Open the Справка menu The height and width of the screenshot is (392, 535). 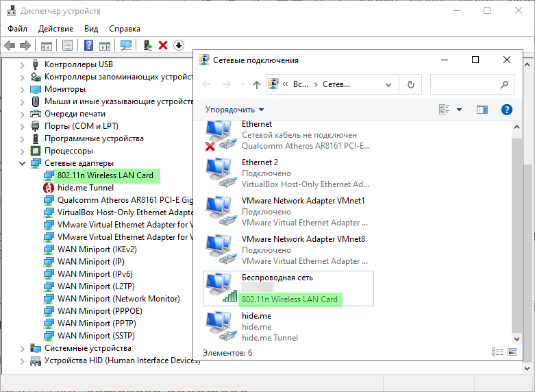pos(125,29)
